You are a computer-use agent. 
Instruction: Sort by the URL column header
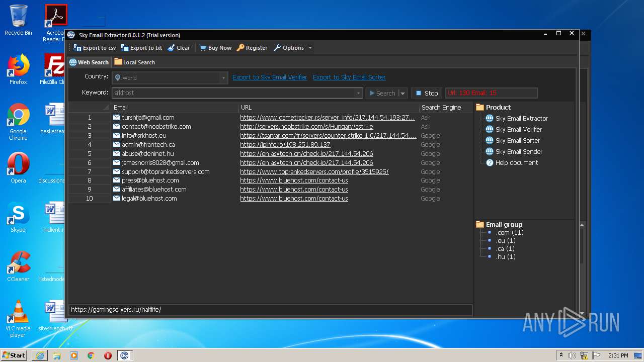click(x=329, y=107)
